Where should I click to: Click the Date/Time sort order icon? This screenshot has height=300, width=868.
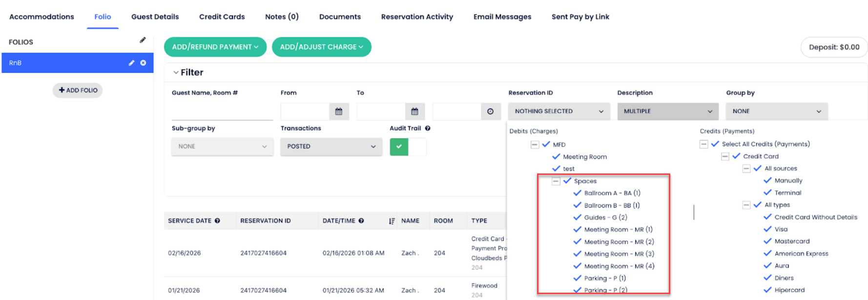[x=392, y=221]
